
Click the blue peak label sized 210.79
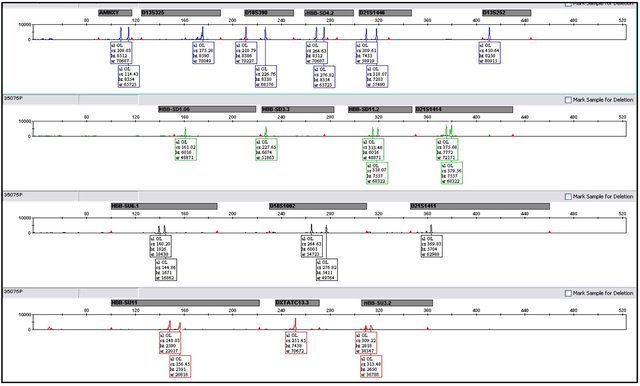246,53
